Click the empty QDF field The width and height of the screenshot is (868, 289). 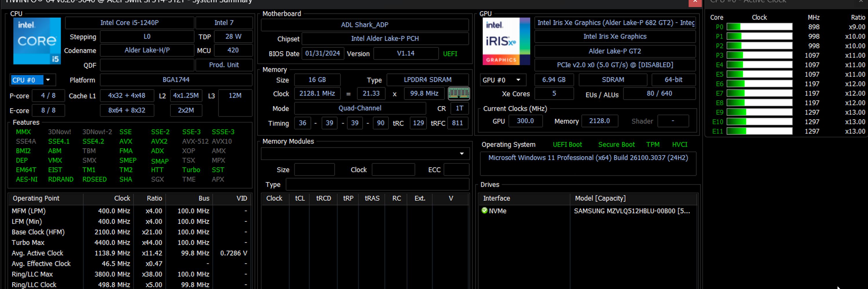[x=147, y=65]
